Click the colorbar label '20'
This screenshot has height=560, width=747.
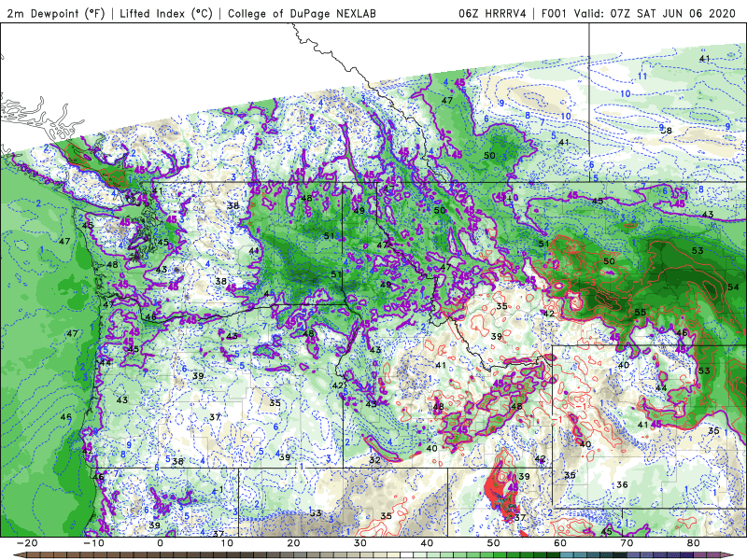click(x=293, y=543)
